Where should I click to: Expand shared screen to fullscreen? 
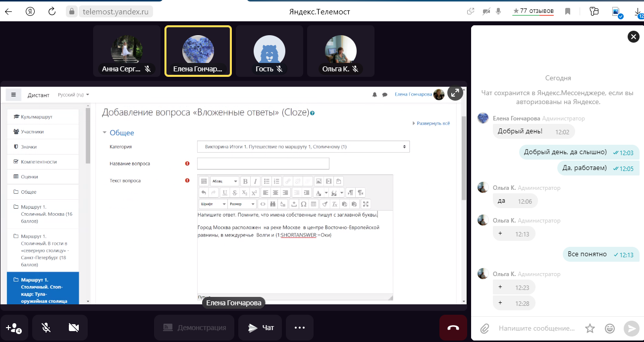[455, 92]
